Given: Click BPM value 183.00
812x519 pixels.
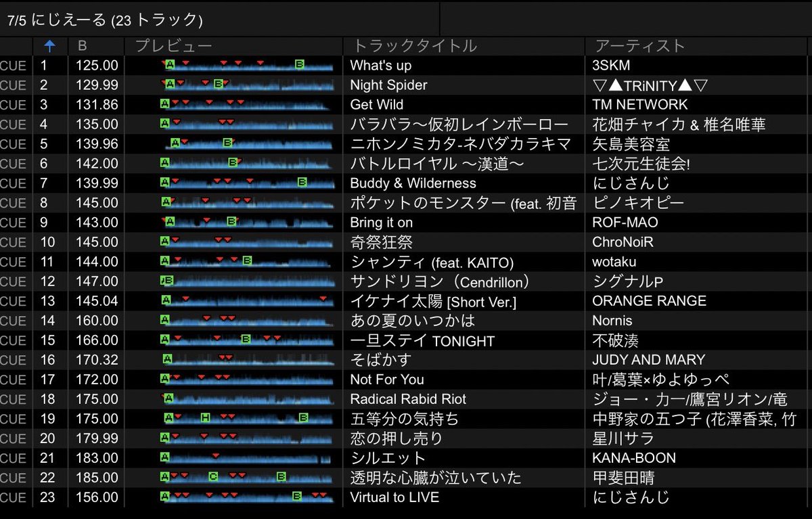Looking at the screenshot, I should tap(98, 458).
